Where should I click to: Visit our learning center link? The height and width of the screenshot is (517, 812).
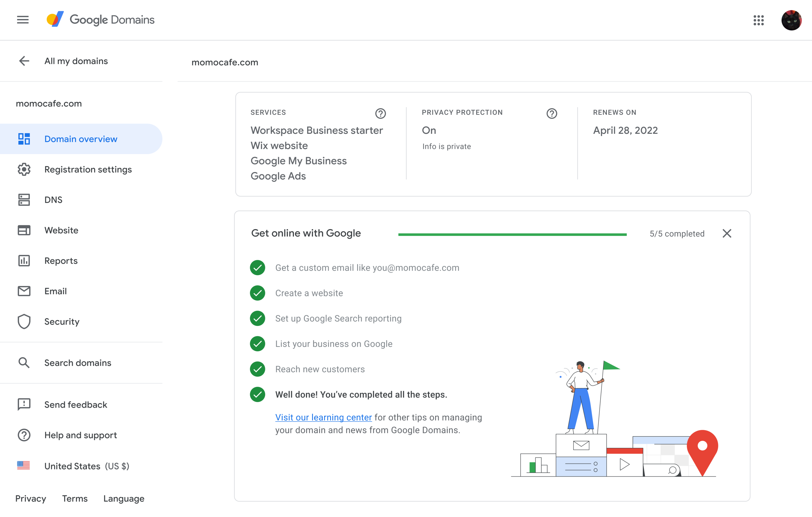click(x=323, y=417)
